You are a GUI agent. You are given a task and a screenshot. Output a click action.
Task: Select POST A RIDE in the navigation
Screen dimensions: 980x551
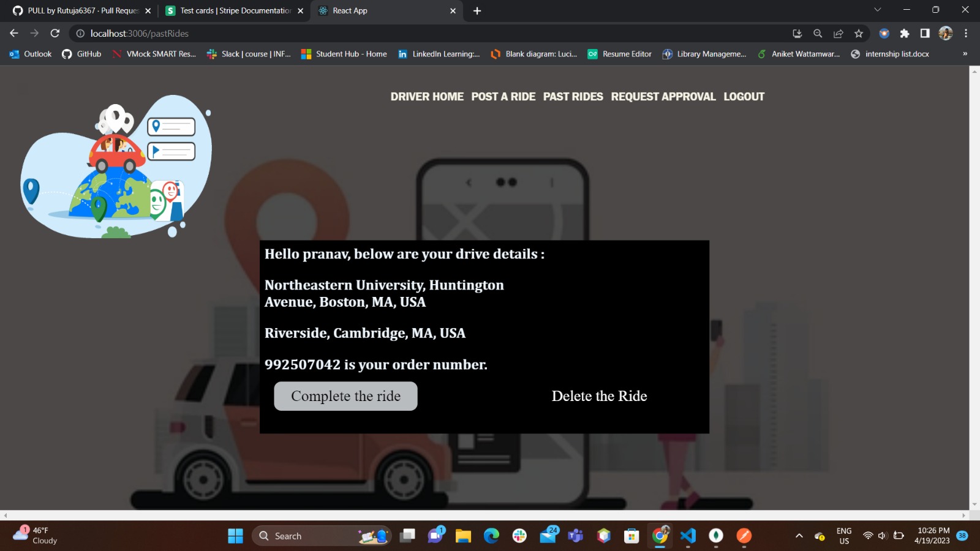pos(503,96)
